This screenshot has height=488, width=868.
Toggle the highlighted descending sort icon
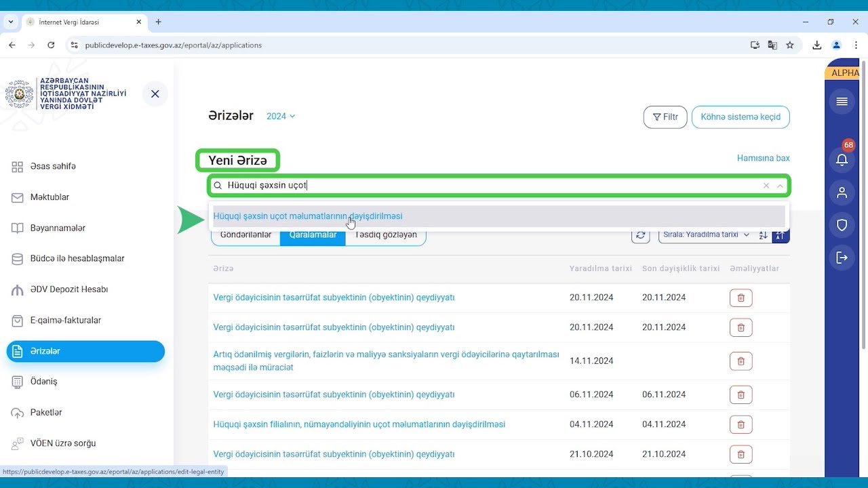point(781,235)
